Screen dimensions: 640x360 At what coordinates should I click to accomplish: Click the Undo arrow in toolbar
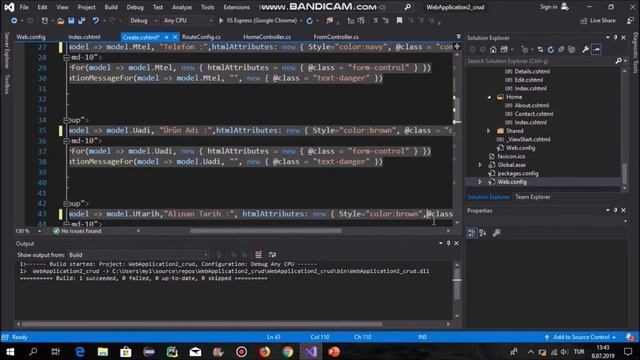point(96,20)
